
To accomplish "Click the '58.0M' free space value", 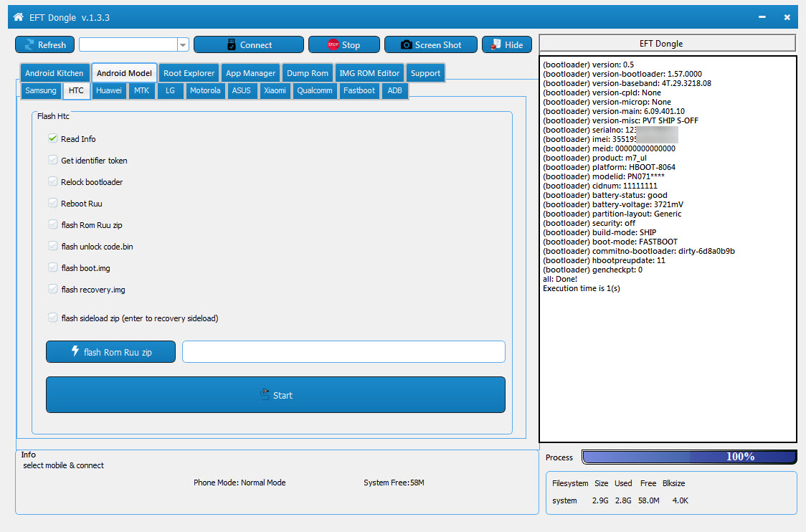I will [649, 500].
